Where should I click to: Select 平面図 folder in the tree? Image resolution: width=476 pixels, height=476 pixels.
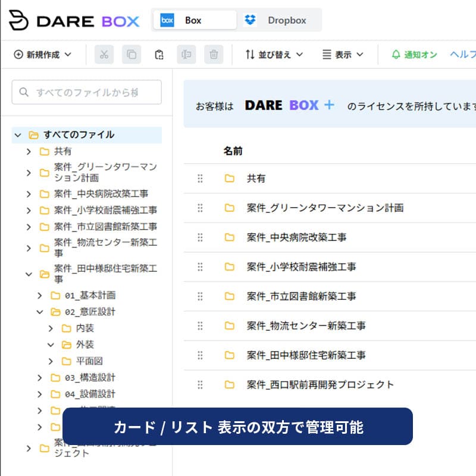pos(90,361)
